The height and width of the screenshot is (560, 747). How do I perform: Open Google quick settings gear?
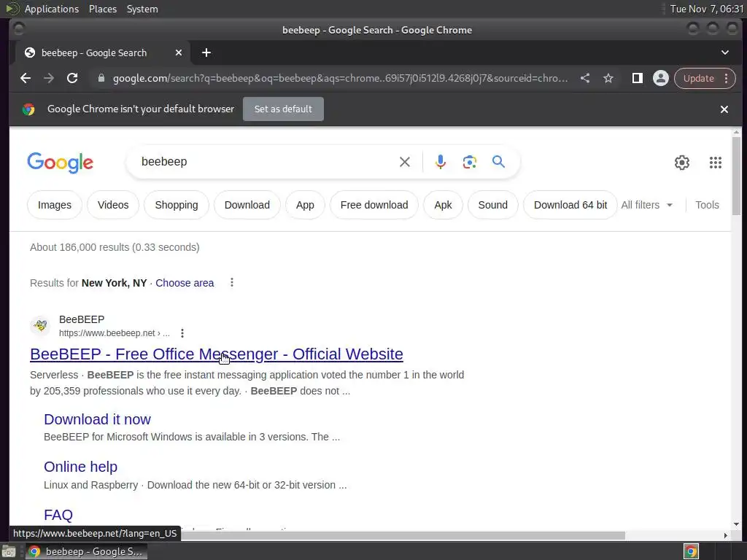pos(682,163)
